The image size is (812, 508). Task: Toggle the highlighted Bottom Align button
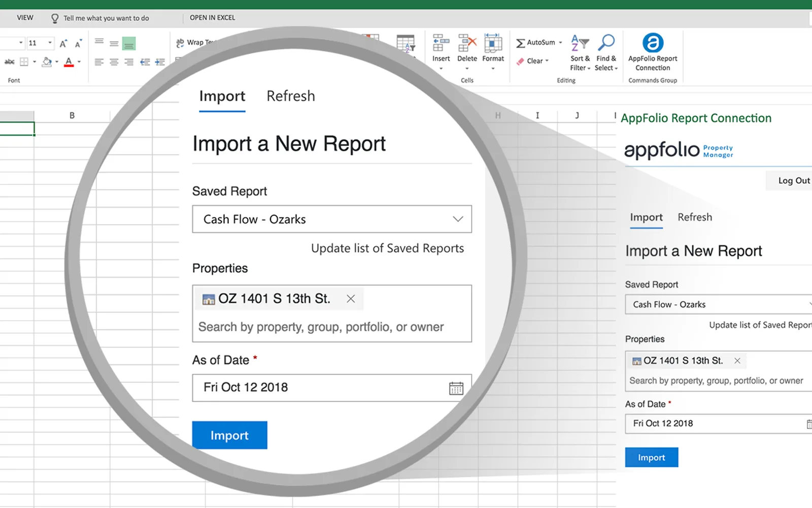click(129, 43)
